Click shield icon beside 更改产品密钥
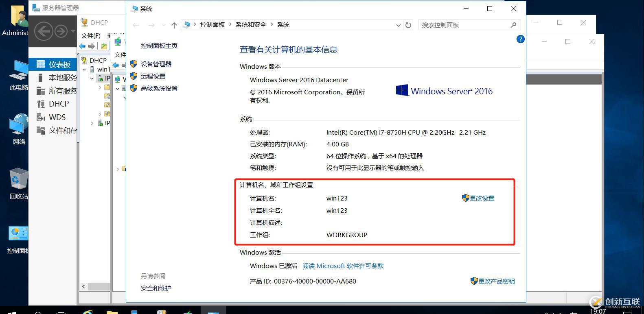The height and width of the screenshot is (314, 644). point(474,281)
